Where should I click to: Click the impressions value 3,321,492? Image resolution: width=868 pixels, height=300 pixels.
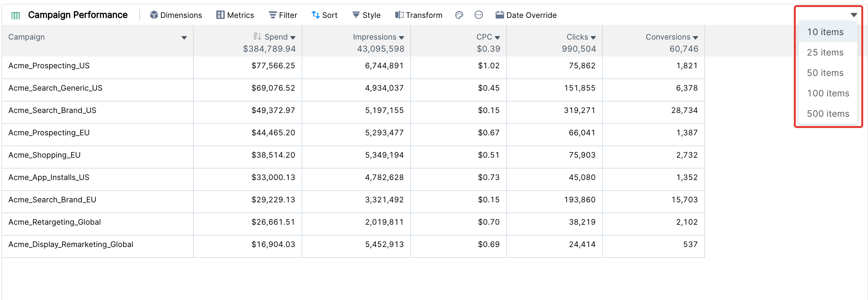[384, 200]
